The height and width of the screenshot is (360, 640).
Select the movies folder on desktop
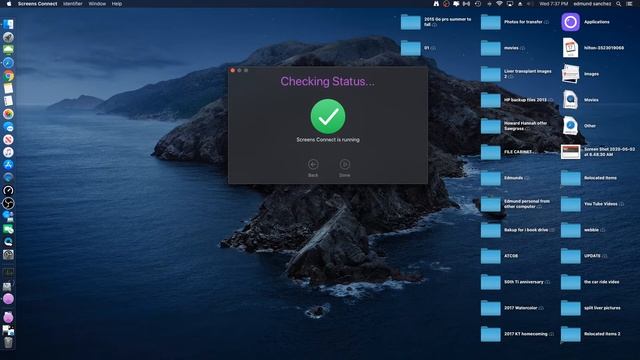[x=491, y=48]
